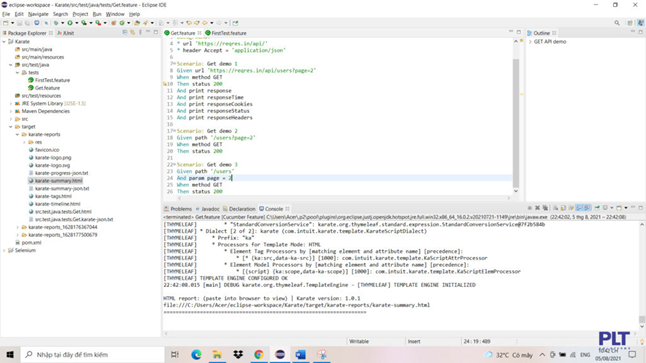Toggle Link with Editor in Package Explorer
This screenshot has height=363, width=646.
click(x=133, y=32)
